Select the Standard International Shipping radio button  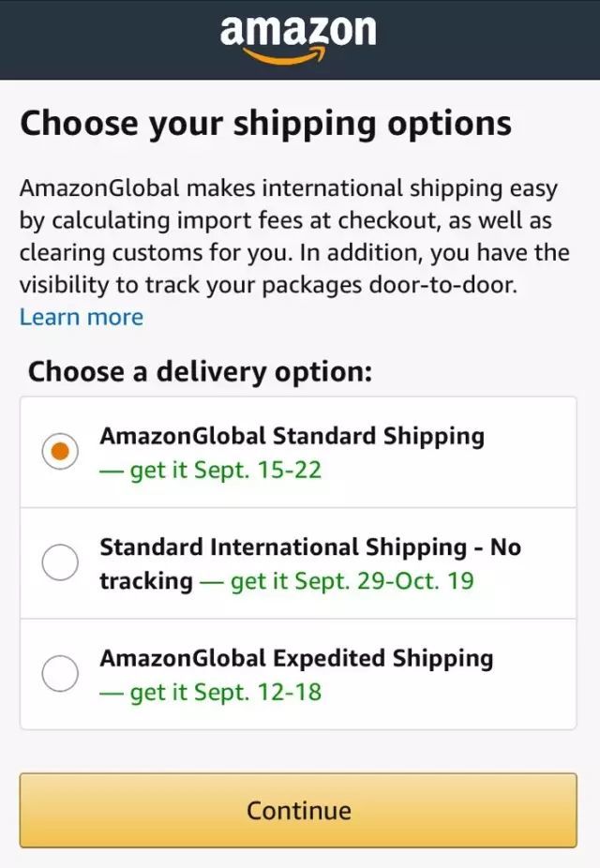tap(61, 563)
